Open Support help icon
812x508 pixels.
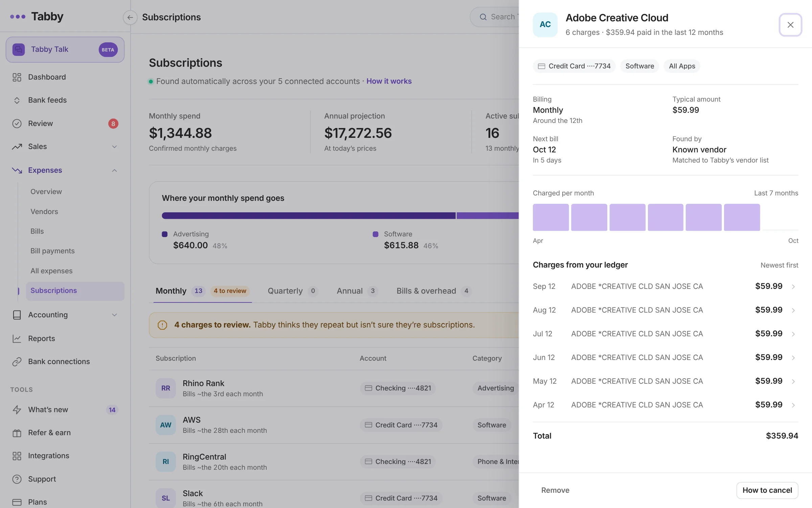coord(17,479)
